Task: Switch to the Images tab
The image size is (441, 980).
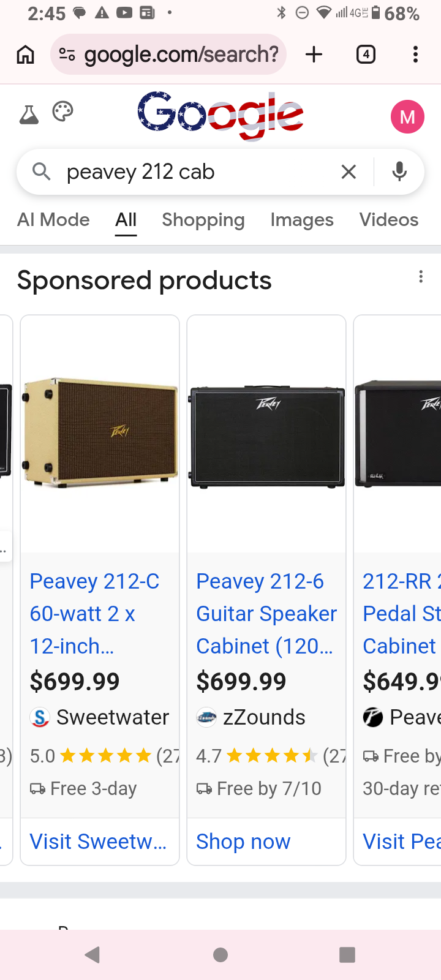Action: click(x=302, y=220)
